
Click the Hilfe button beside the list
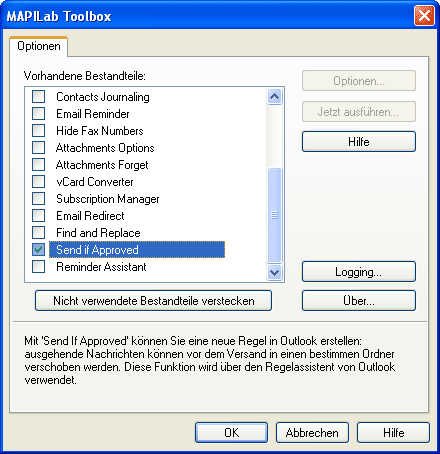[x=359, y=142]
